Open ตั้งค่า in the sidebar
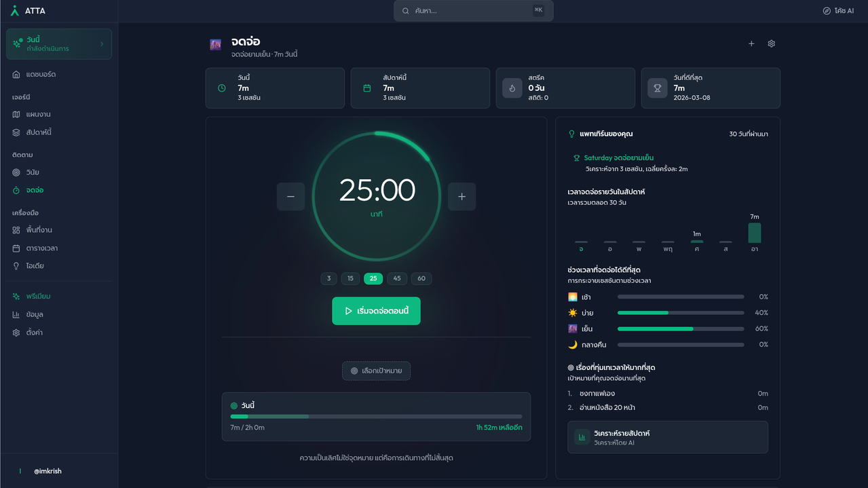Image resolution: width=868 pixels, height=488 pixels. [59, 333]
